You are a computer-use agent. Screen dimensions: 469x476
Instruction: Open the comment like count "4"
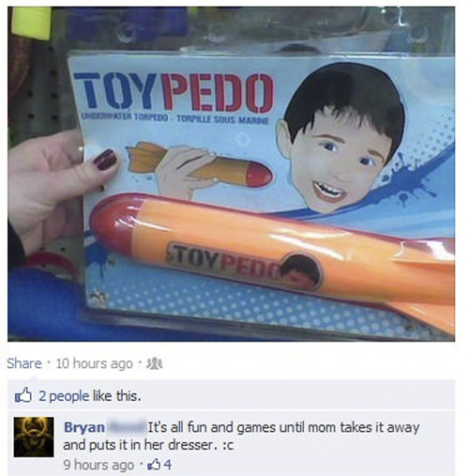(x=168, y=465)
